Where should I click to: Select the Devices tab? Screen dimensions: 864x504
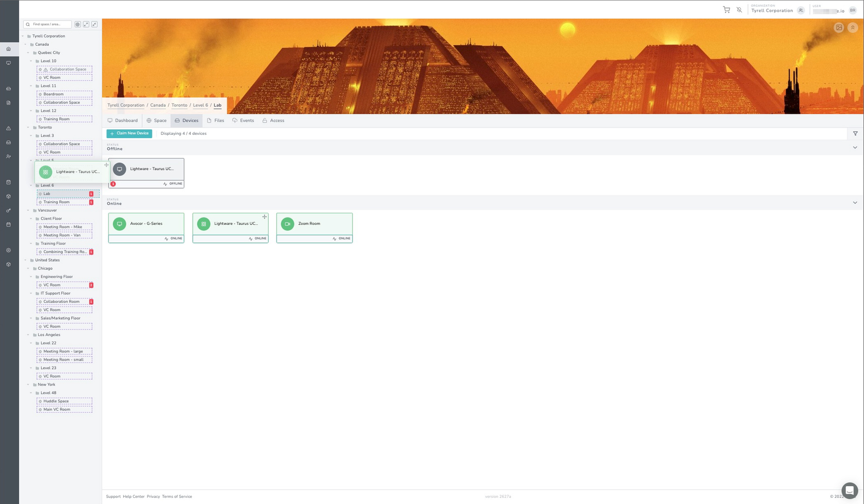point(186,121)
